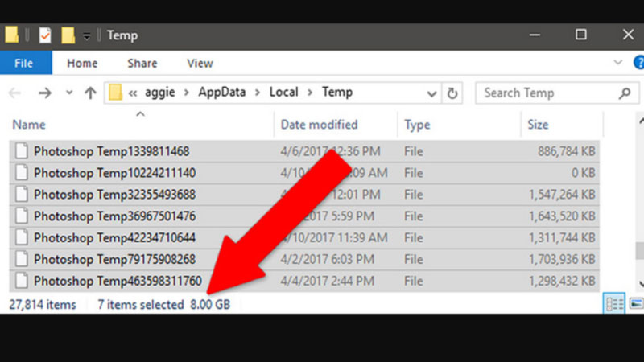Expand the address bar history dropdown
The height and width of the screenshot is (362, 644).
(431, 93)
